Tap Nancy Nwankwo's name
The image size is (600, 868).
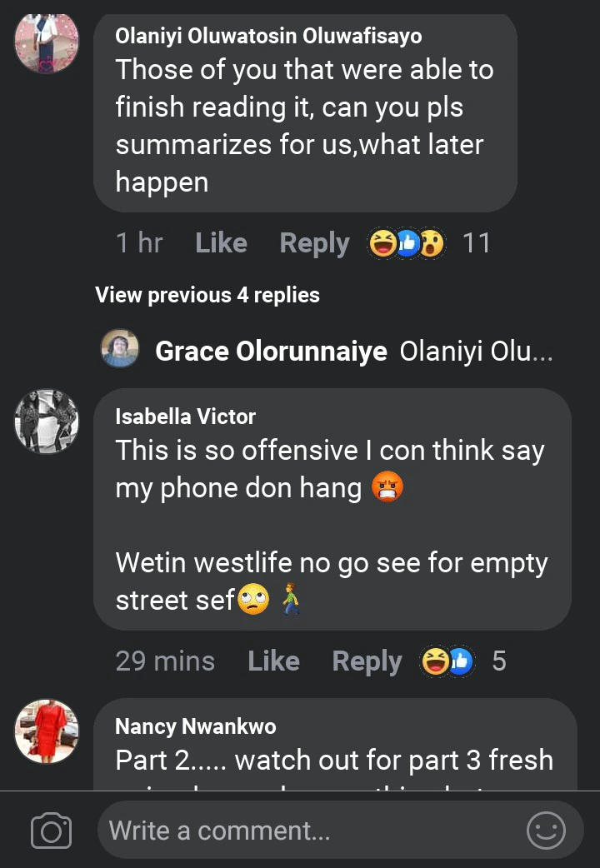tap(195, 726)
